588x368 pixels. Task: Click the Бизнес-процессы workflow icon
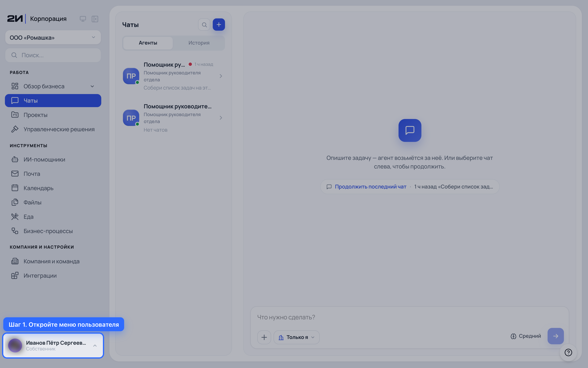point(15,231)
